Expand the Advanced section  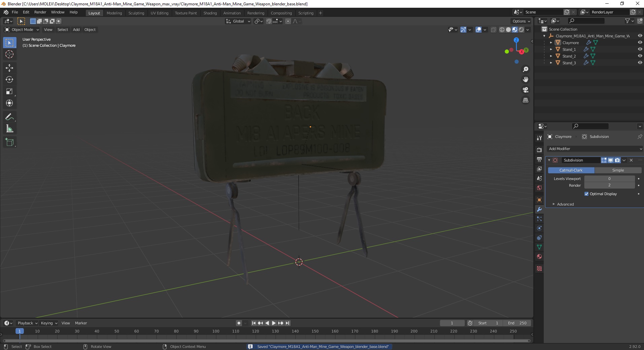click(x=565, y=204)
